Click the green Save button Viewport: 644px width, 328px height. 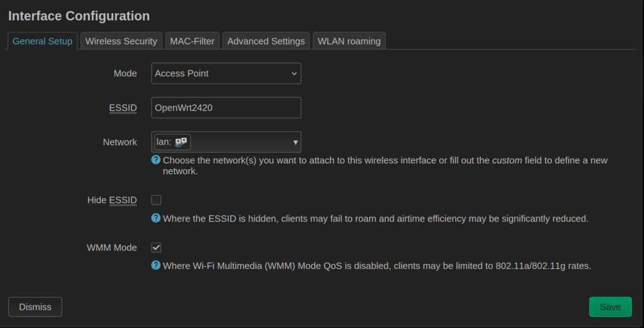610,307
